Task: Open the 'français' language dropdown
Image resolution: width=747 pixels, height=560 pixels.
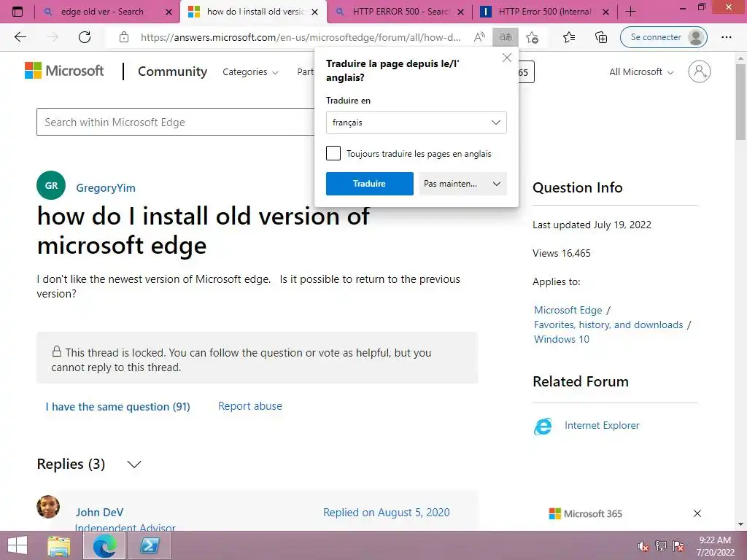Action: coord(416,122)
